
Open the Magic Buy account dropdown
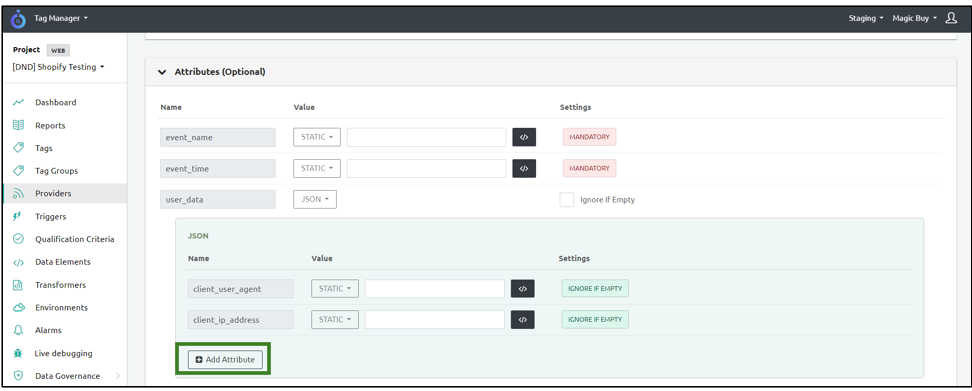click(914, 19)
